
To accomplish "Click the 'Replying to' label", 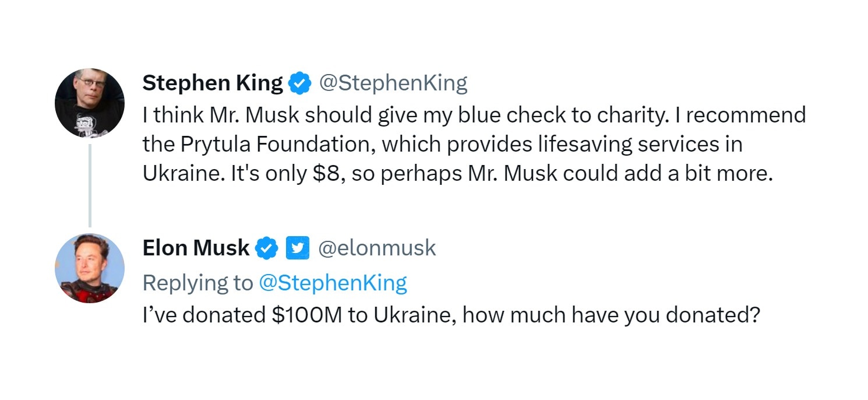I will tap(197, 282).
